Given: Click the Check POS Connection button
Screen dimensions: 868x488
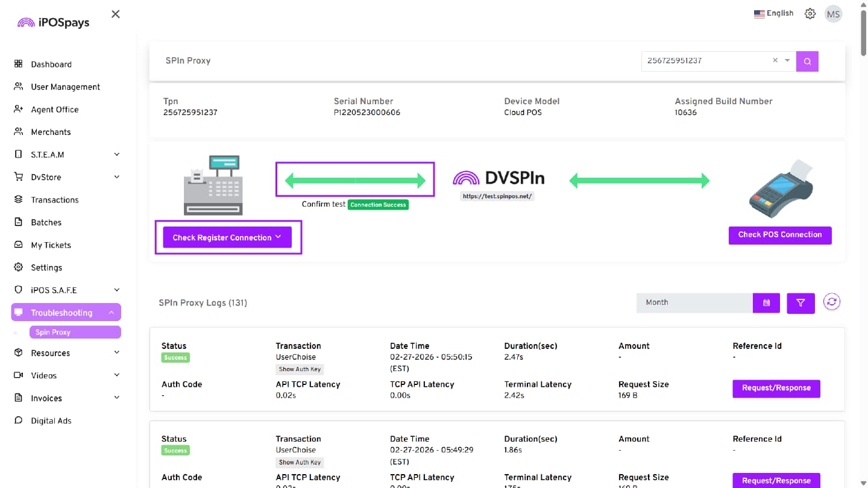Looking at the screenshot, I should click(x=779, y=235).
